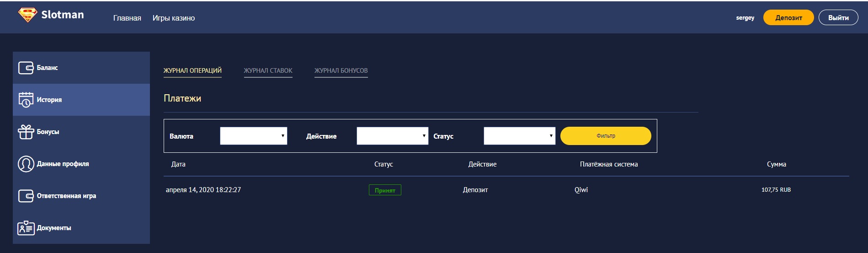The height and width of the screenshot is (253, 868).
Task: Click the Депозит button in header
Action: pyautogui.click(x=788, y=18)
